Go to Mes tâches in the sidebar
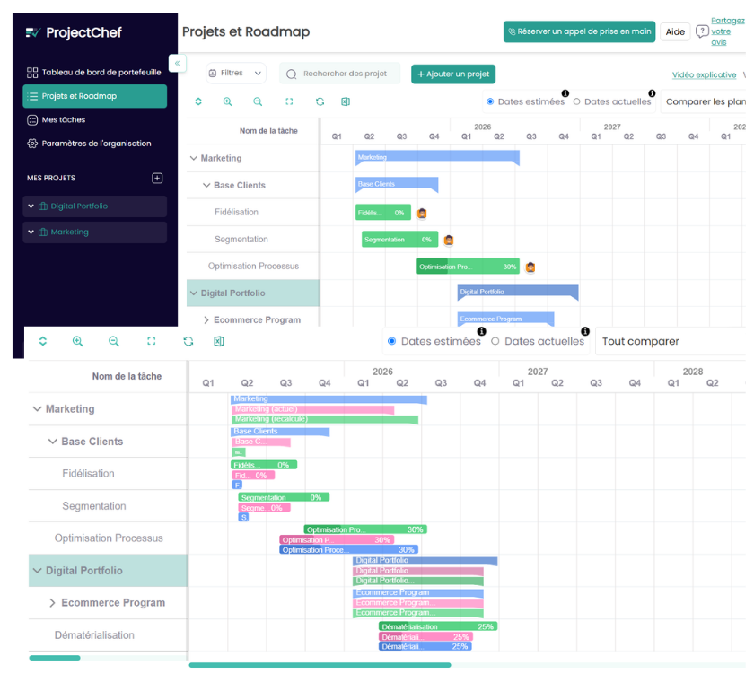754x700 pixels. tap(63, 119)
